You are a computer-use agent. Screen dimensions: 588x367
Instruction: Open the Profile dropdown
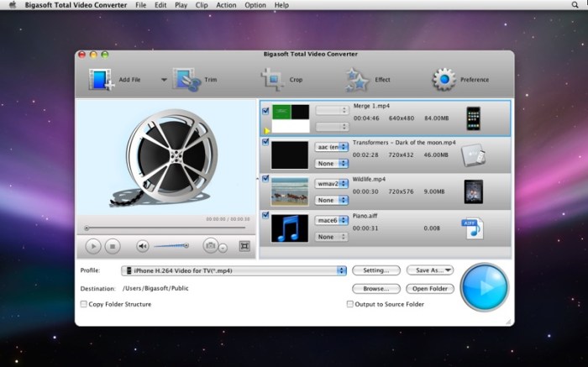tap(234, 270)
